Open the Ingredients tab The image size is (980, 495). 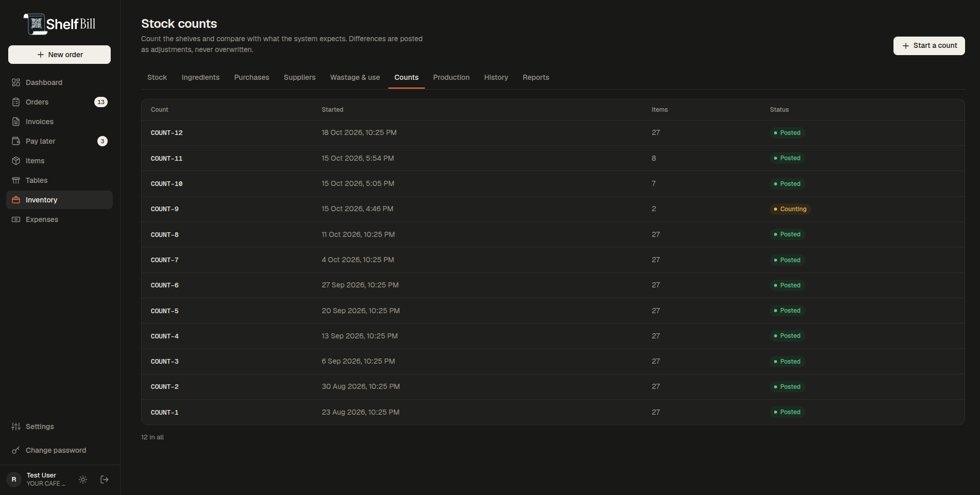200,77
